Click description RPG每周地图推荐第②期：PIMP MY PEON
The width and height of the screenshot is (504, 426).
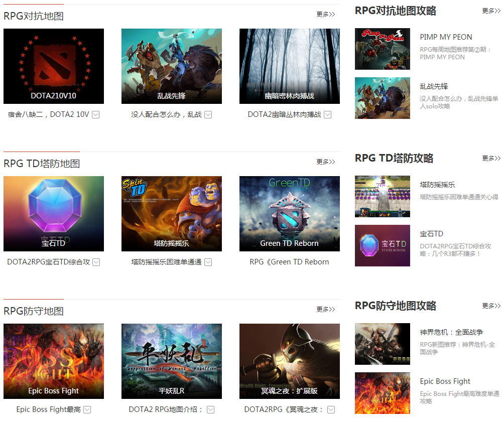click(456, 53)
